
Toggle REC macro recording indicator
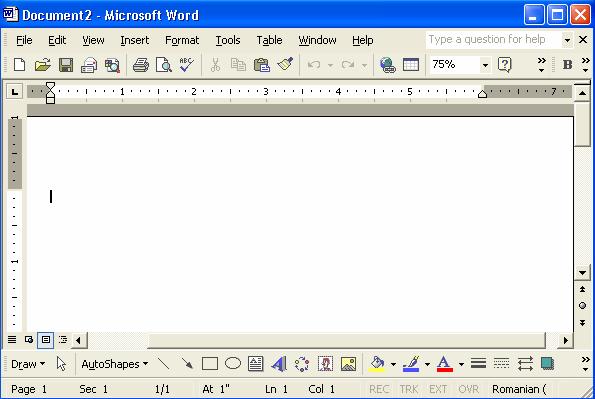point(379,389)
